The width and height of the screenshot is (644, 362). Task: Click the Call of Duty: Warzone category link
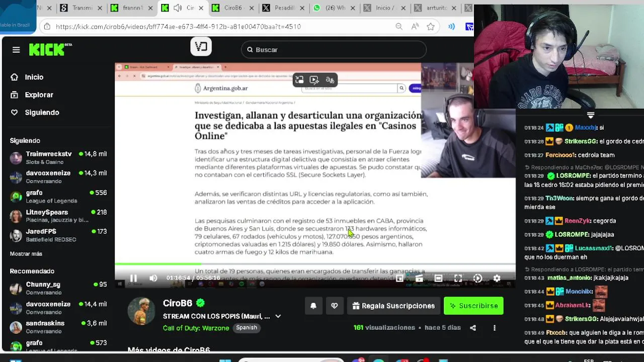(196, 328)
